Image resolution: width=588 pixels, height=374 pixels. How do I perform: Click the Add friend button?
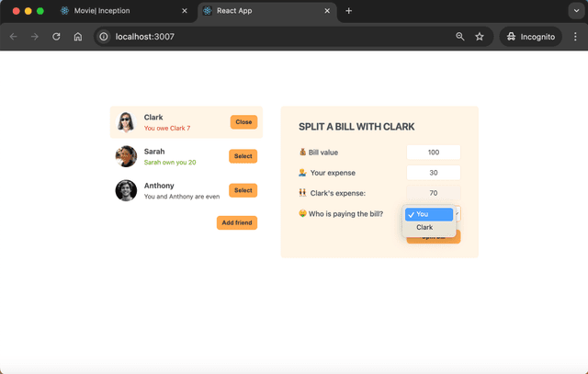(237, 222)
